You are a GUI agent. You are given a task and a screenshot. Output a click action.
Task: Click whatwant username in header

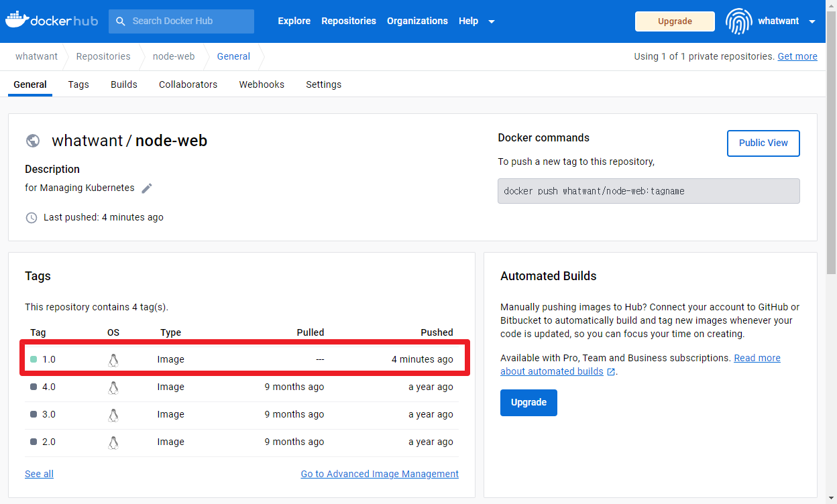tap(779, 21)
